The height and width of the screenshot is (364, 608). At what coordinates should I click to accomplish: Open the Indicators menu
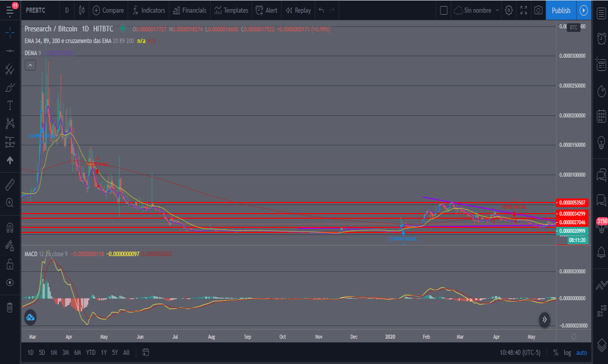coord(148,10)
